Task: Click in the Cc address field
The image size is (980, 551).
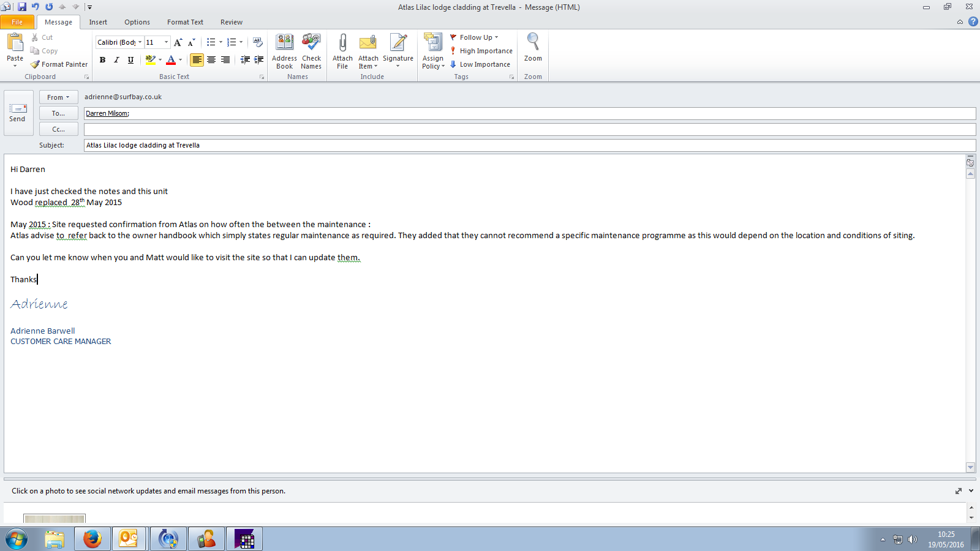Action: point(530,129)
